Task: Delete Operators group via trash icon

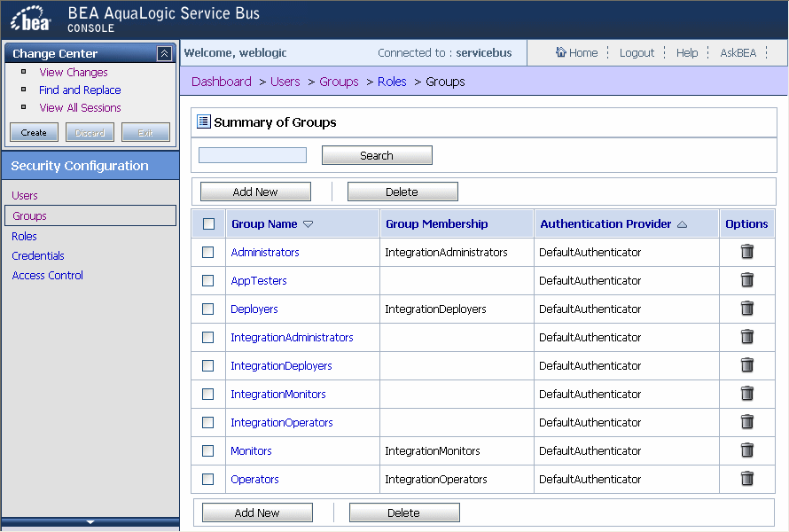Action: [747, 478]
